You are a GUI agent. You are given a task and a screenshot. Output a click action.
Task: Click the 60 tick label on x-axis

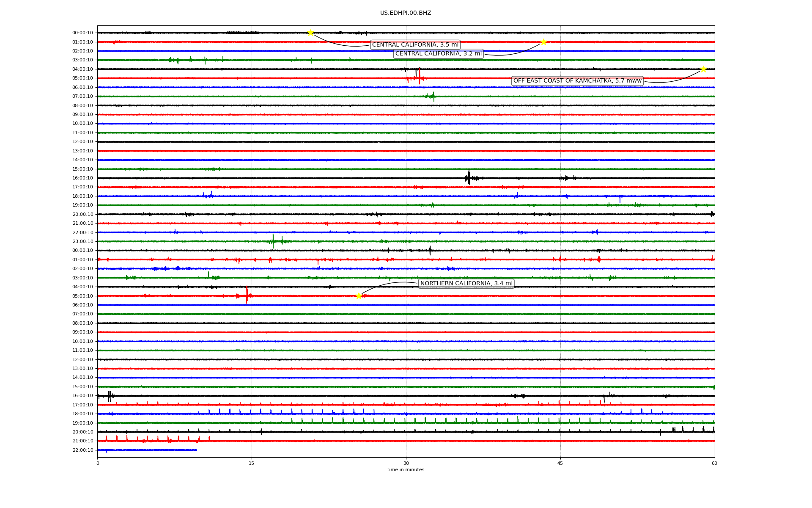click(x=714, y=463)
